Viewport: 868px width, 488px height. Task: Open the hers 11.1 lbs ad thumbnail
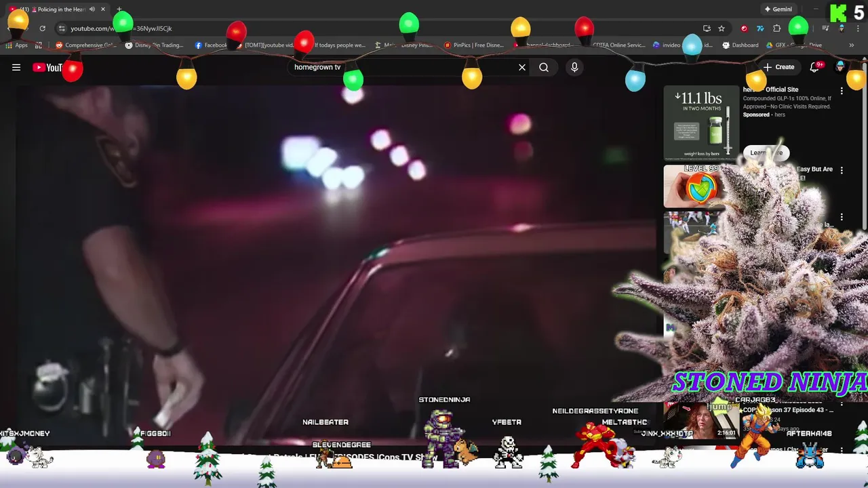701,123
